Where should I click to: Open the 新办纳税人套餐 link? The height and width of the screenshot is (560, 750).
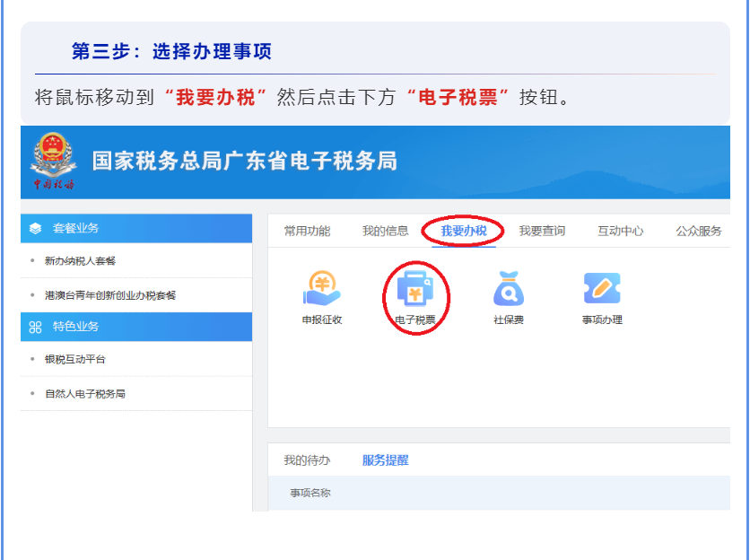pos(80,261)
